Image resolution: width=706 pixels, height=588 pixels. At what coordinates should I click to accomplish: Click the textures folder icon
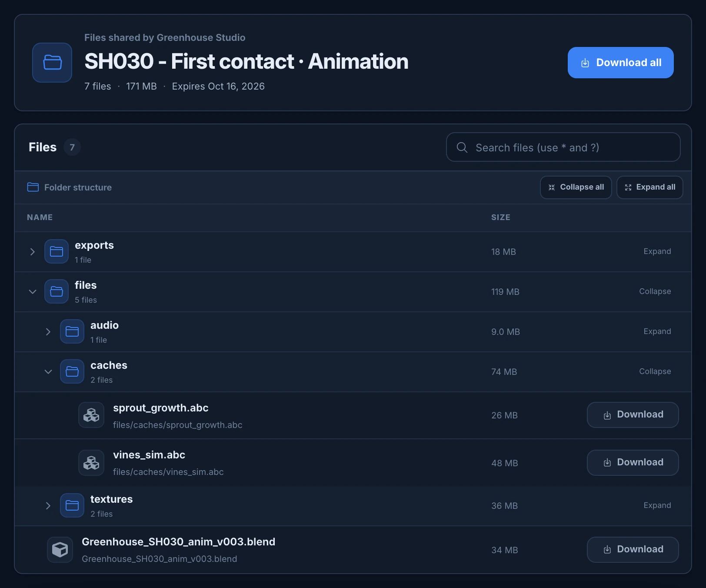(72, 505)
